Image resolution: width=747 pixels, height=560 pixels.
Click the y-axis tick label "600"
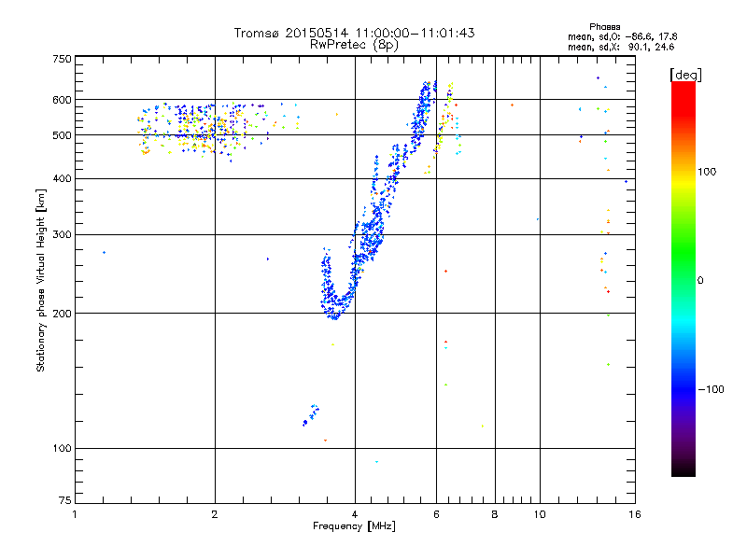[x=62, y=100]
